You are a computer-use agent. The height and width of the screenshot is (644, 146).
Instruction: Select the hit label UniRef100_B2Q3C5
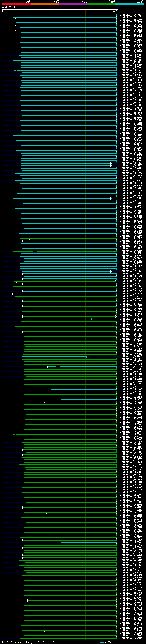131,540
